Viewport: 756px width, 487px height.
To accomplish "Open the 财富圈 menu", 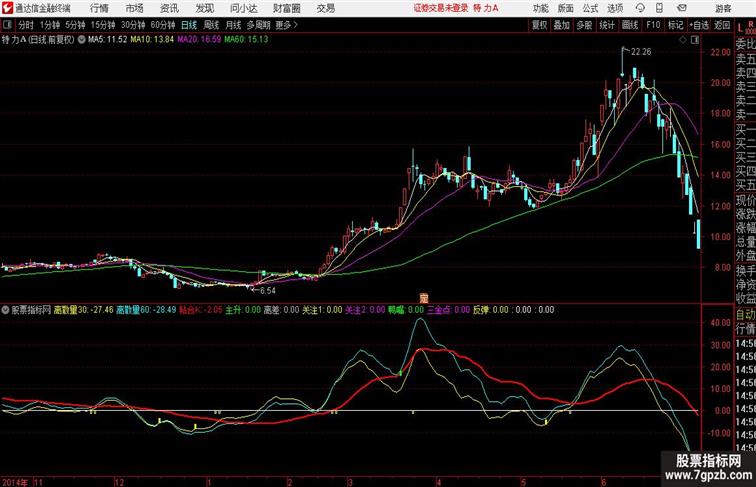I will click(x=287, y=8).
